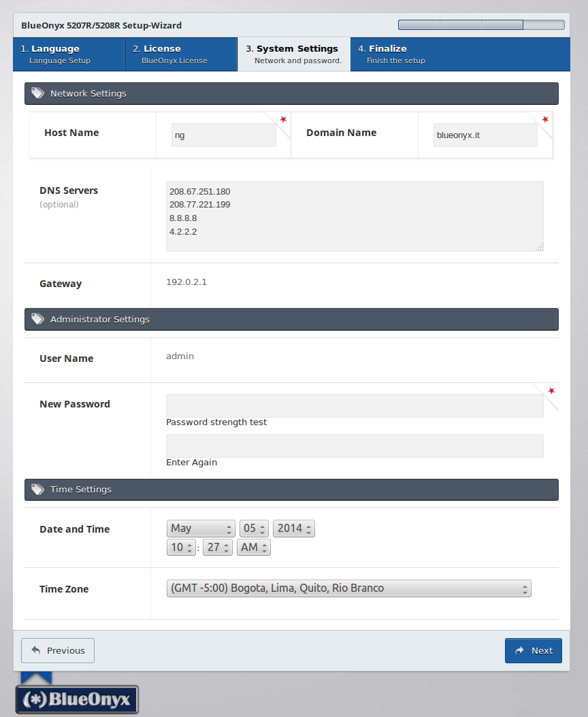Click the BlueOnyx logo at the bottom

coord(77,699)
